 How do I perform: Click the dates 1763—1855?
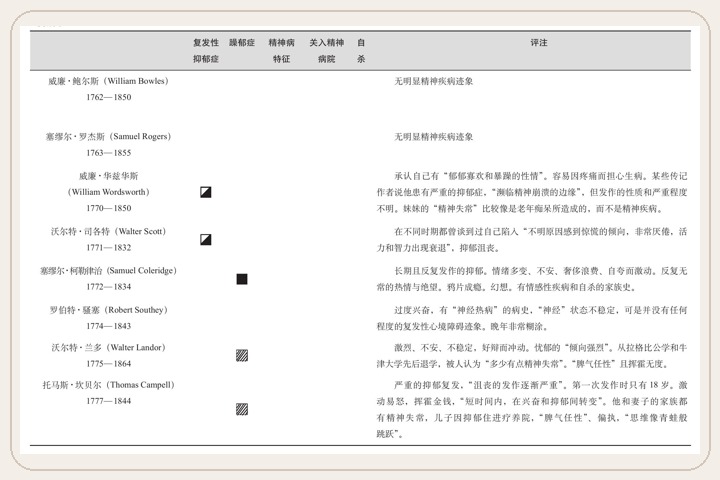click(x=109, y=152)
